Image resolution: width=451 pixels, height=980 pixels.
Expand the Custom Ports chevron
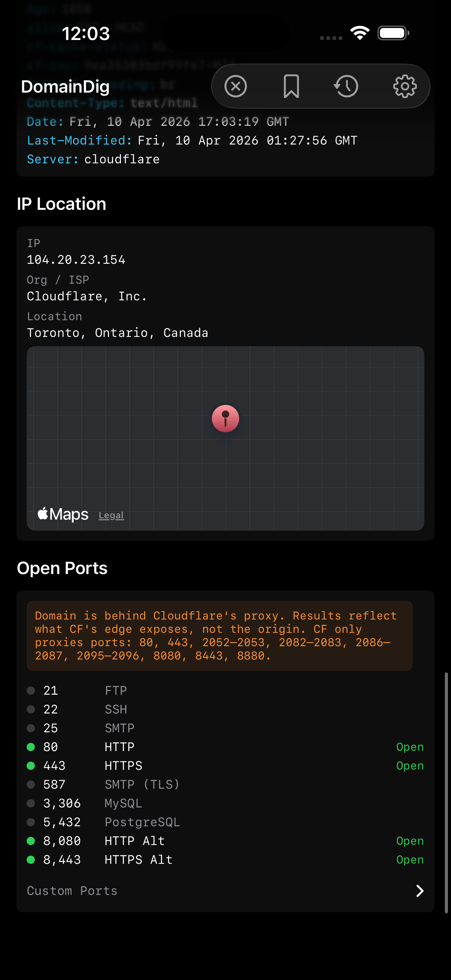coord(420,890)
